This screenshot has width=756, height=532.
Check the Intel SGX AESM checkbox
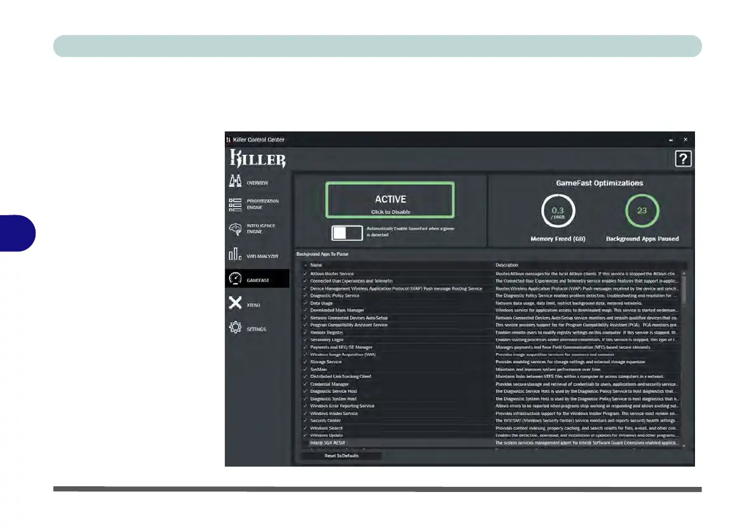click(305, 443)
